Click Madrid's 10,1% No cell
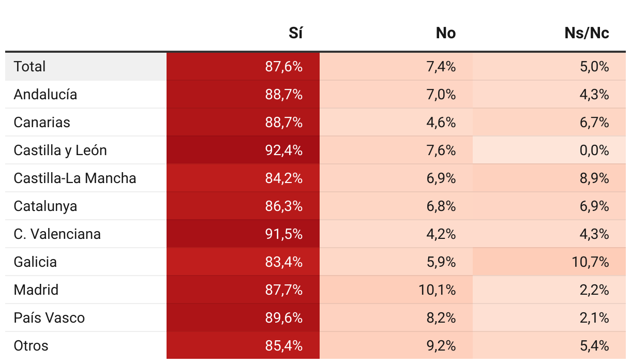 [396, 290]
